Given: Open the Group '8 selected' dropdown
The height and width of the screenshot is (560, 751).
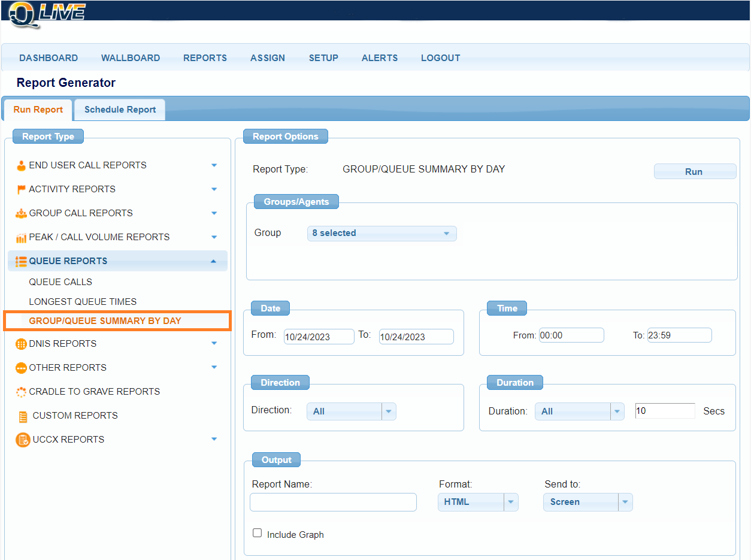Looking at the screenshot, I should (x=381, y=234).
